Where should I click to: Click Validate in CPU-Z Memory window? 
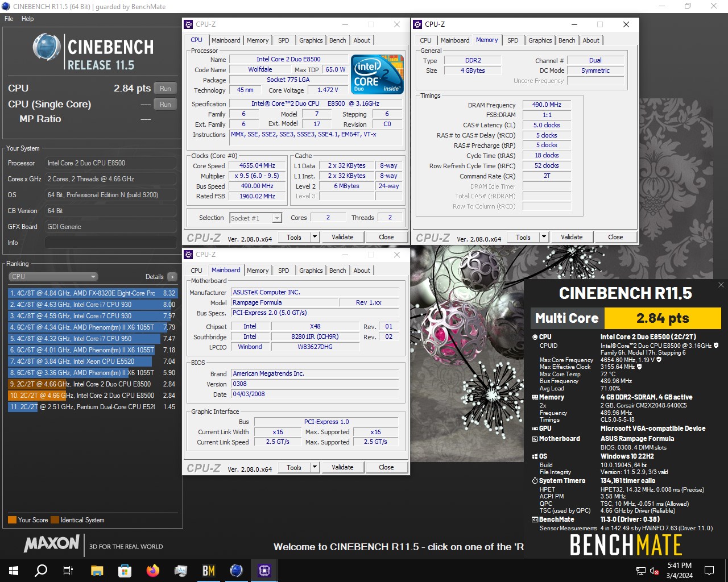572,237
